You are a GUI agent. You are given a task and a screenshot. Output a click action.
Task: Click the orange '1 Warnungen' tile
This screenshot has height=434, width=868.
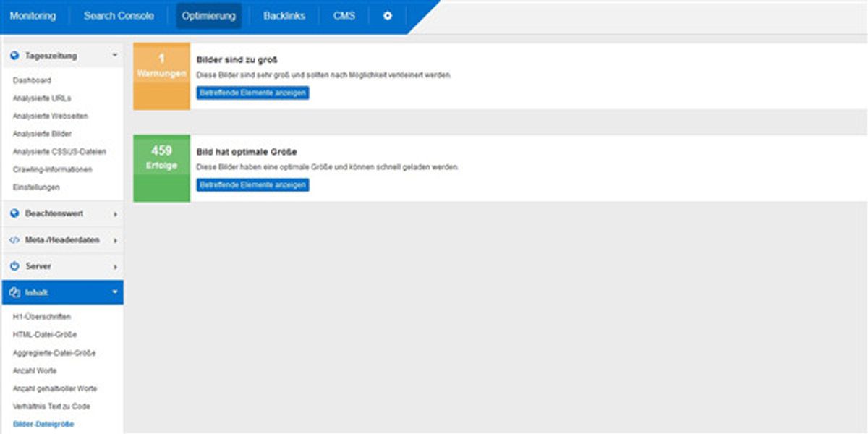(x=162, y=76)
